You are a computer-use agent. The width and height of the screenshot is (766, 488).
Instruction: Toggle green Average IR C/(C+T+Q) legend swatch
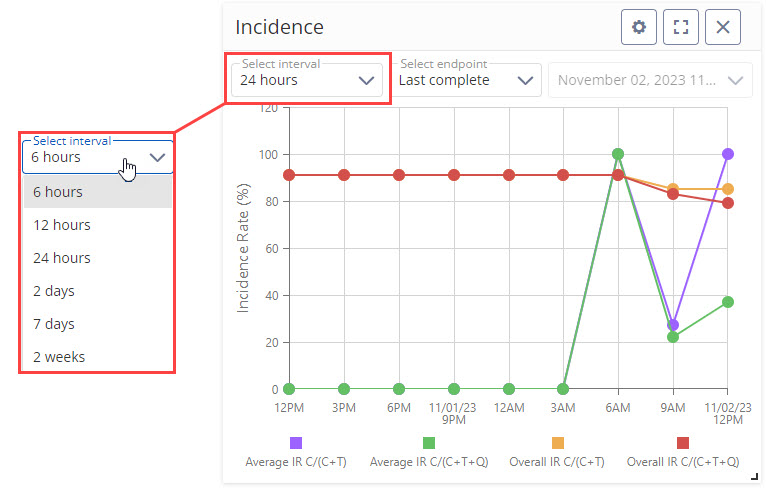click(428, 443)
